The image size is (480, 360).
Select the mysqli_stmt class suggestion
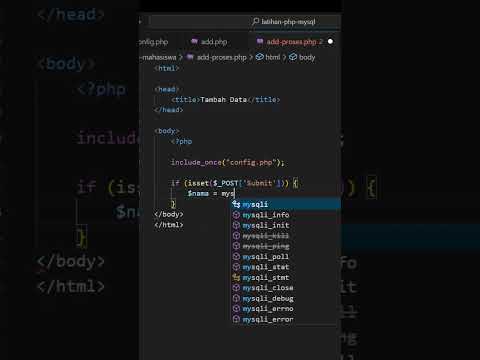tap(286, 277)
